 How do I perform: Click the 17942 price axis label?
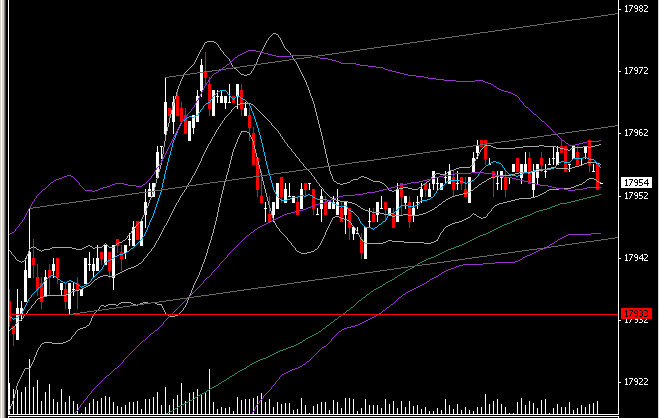636,258
